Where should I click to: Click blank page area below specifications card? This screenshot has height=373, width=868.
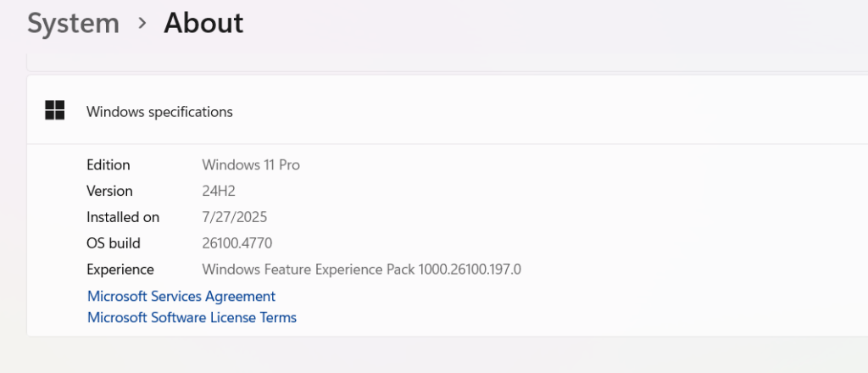(434, 355)
